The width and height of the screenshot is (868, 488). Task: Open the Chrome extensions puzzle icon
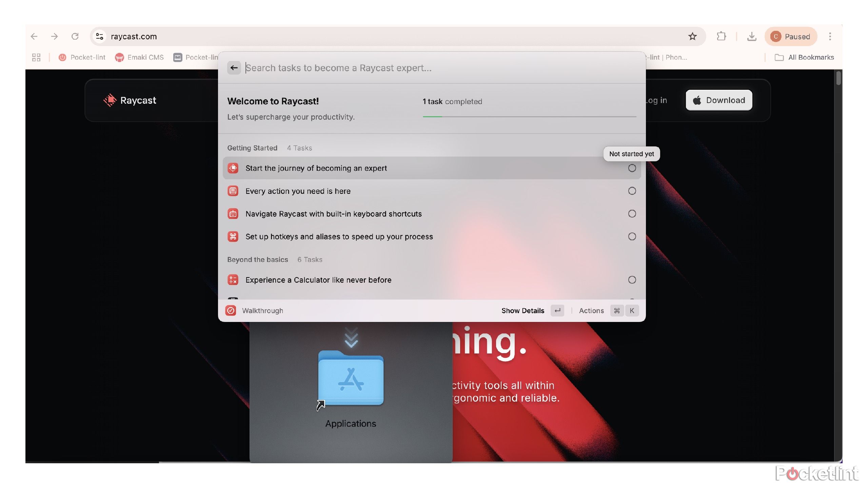722,36
